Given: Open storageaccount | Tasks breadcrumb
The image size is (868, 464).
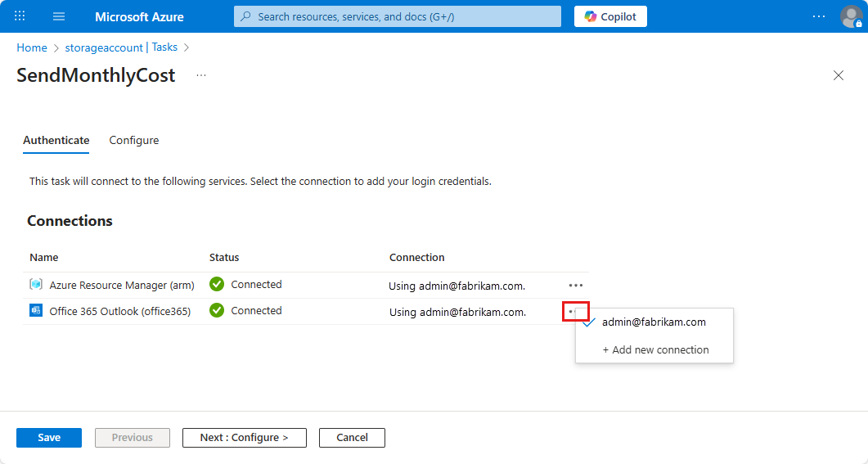Looking at the screenshot, I should point(121,47).
